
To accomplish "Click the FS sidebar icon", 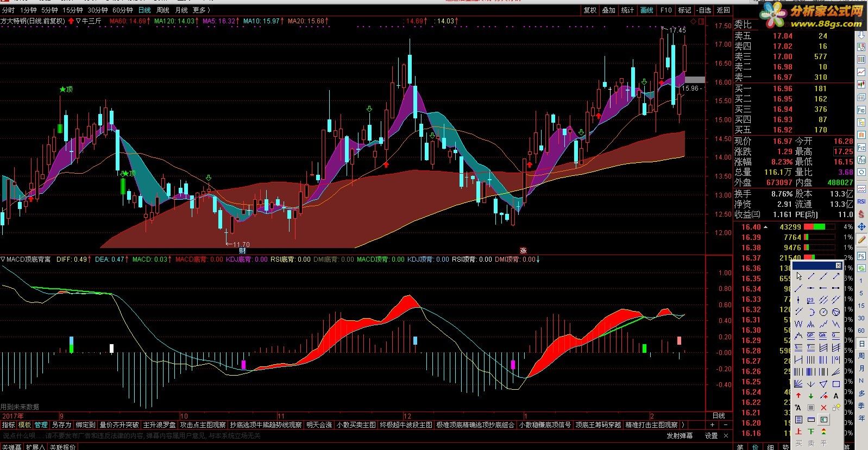I will (x=861, y=256).
